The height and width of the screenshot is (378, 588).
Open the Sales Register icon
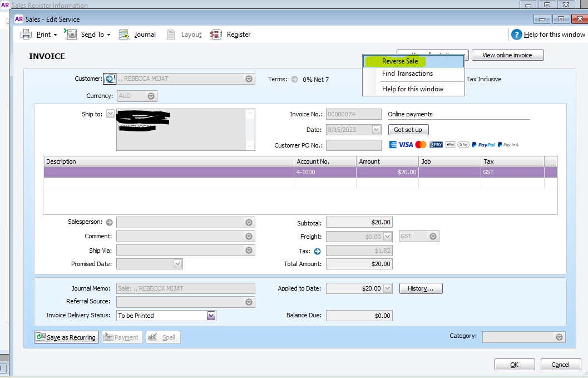click(216, 35)
